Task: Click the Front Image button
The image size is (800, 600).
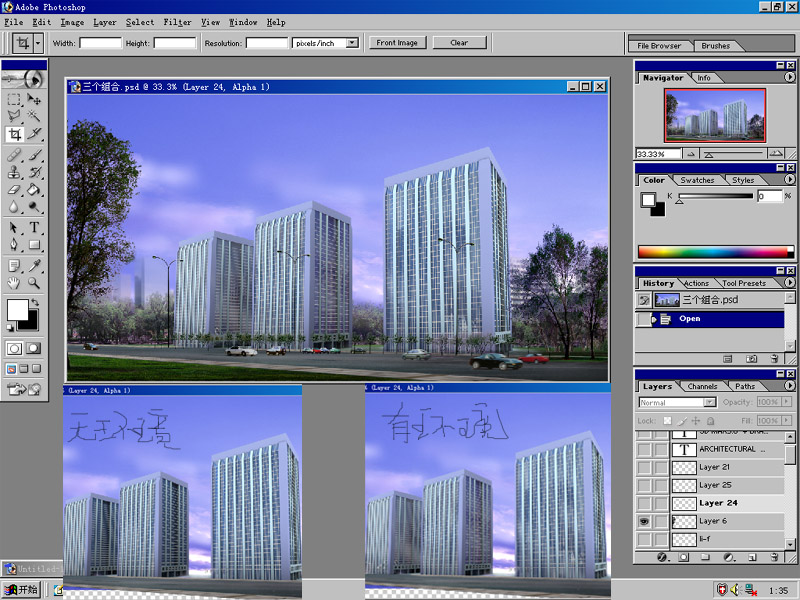Action: (x=397, y=43)
